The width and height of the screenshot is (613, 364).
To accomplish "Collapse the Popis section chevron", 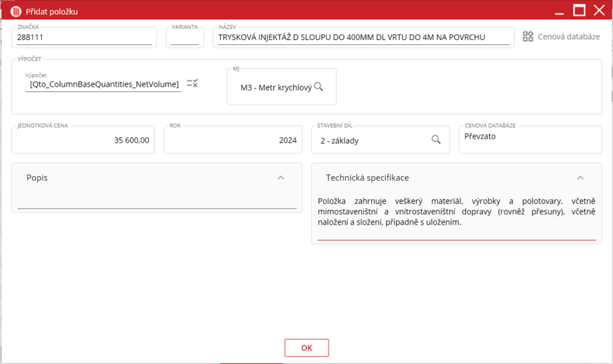I will pyautogui.click(x=281, y=178).
